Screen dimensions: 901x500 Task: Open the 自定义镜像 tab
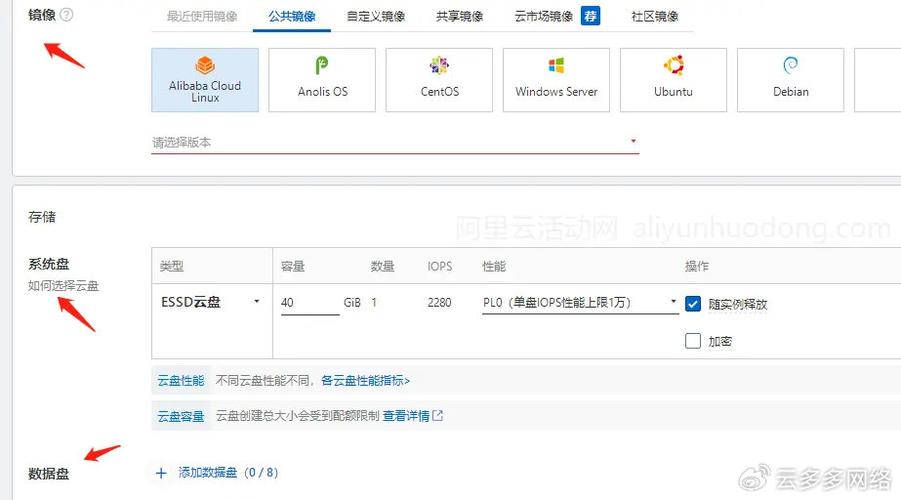(x=376, y=16)
